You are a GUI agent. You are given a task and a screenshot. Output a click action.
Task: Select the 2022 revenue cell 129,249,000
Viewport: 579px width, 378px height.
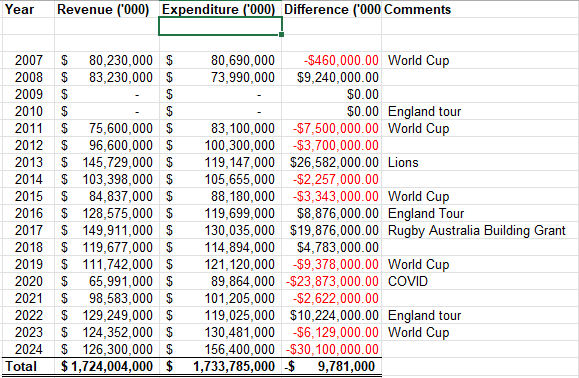click(107, 315)
